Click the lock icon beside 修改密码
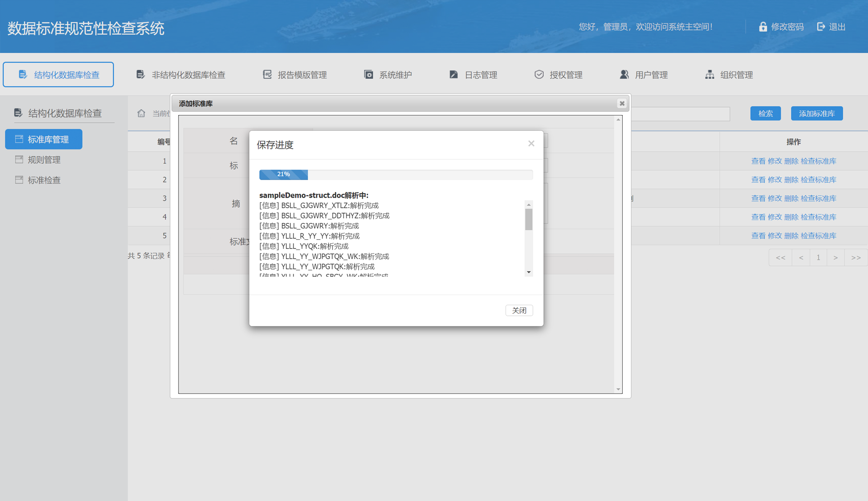 (762, 27)
